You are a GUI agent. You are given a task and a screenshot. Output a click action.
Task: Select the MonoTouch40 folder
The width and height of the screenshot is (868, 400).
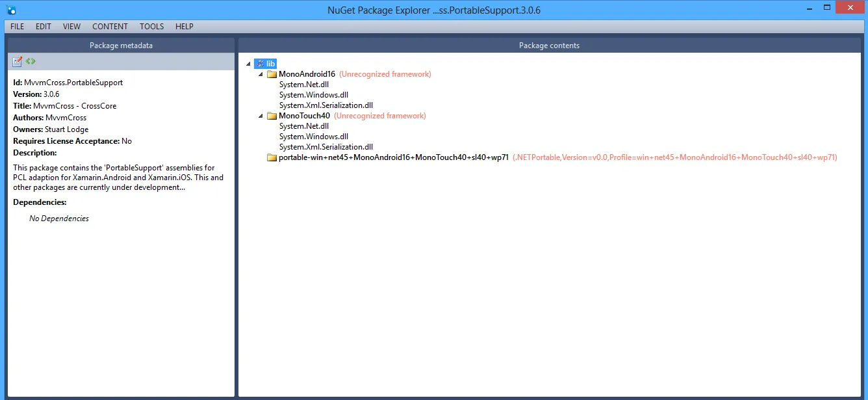point(304,116)
